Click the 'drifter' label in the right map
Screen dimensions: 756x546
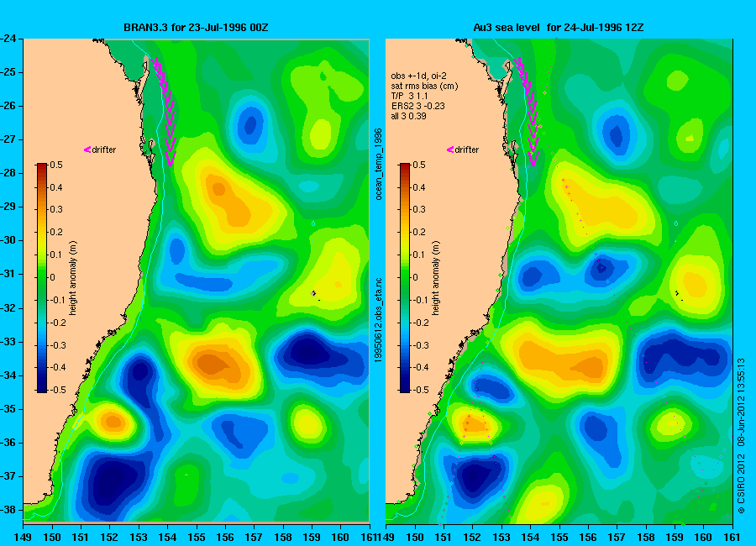467,150
